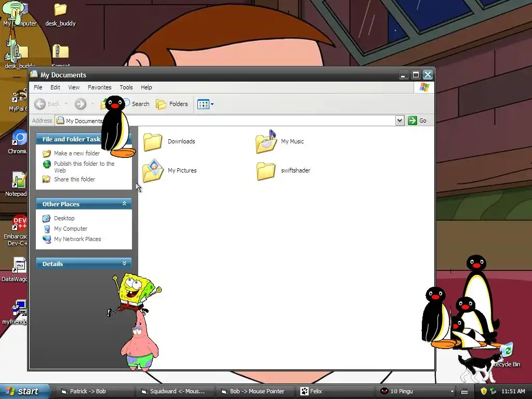The image size is (532, 399).
Task: Open the Favorites menu
Action: (99, 87)
